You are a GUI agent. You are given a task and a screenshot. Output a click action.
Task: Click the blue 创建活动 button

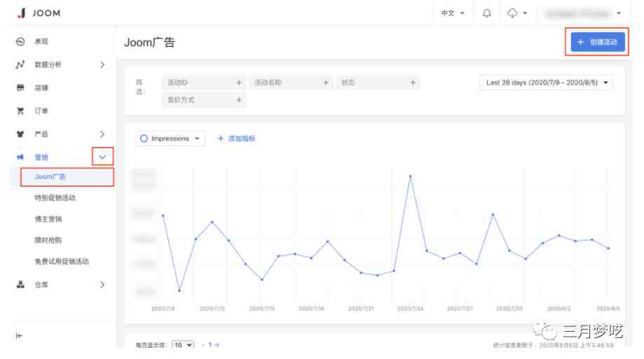tap(598, 42)
